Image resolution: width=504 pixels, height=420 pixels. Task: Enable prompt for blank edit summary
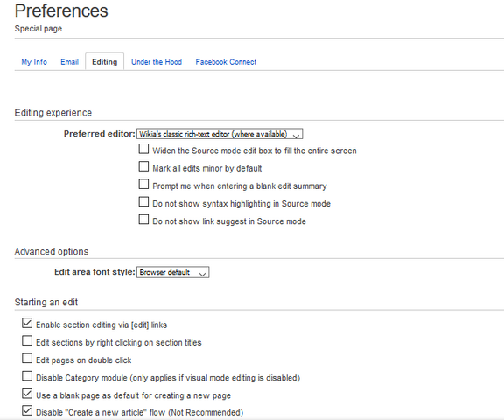(x=143, y=184)
